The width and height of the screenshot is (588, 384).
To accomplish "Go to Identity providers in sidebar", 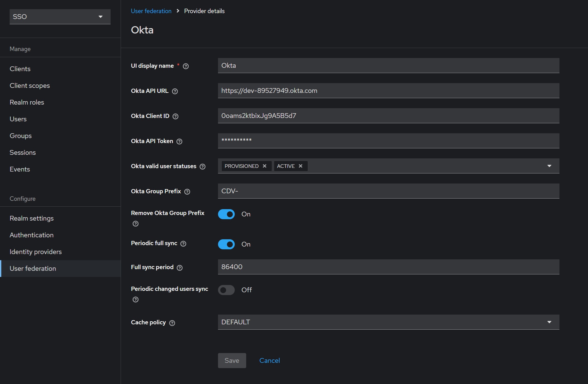I will coord(36,252).
